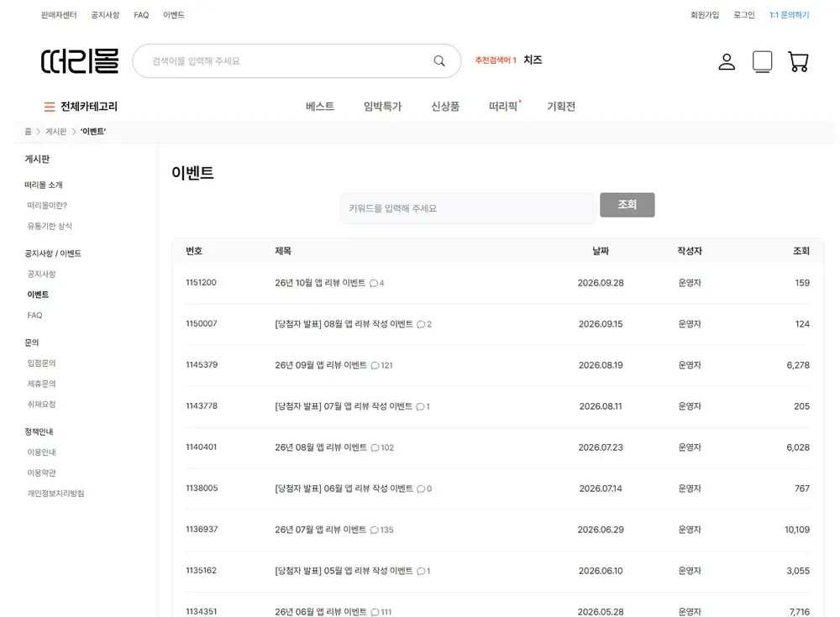Click comment bubble on [당첨자 발표] 06월 post
Viewport: 840px width, 617px height.
pos(421,489)
